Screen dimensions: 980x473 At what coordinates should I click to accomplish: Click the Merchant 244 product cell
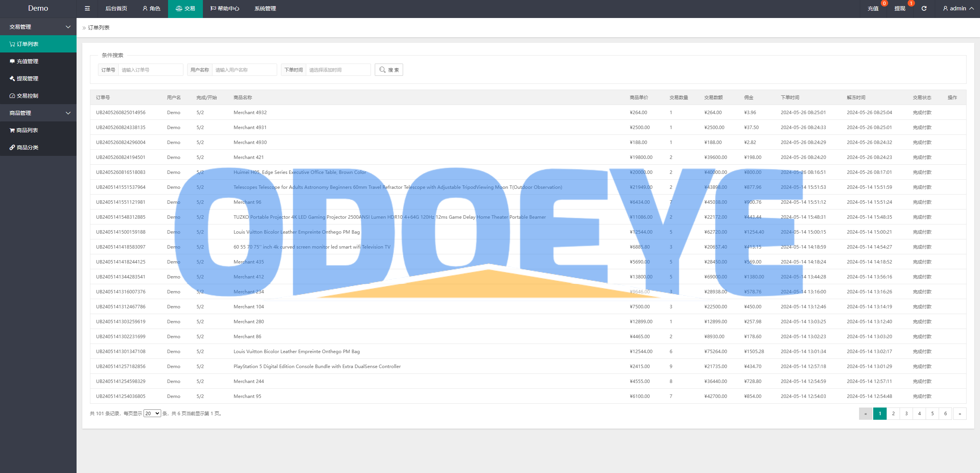[x=249, y=381]
